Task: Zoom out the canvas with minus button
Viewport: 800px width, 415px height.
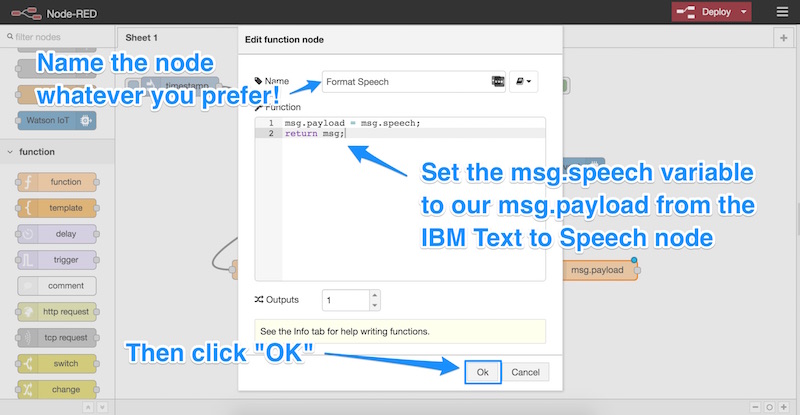Action: click(755, 407)
